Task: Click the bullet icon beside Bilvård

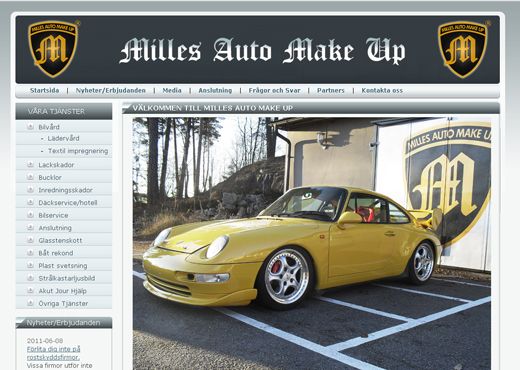Action: (30, 127)
